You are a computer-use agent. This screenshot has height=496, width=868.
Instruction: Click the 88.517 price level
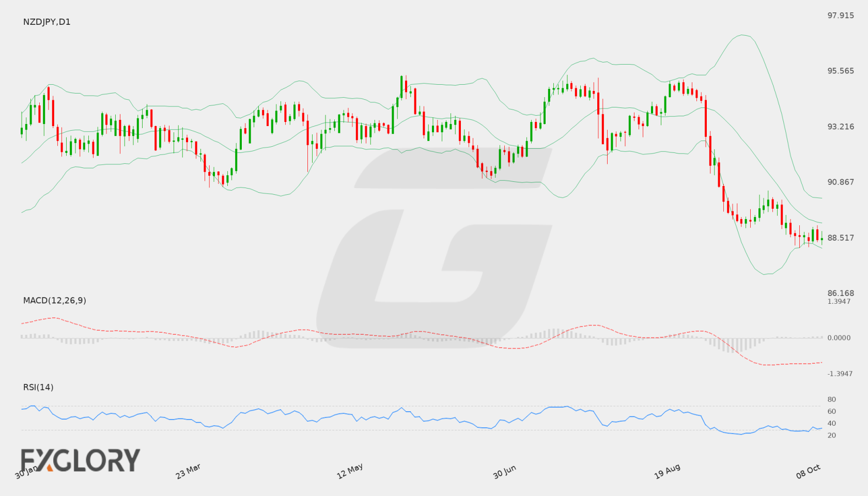[841, 238]
